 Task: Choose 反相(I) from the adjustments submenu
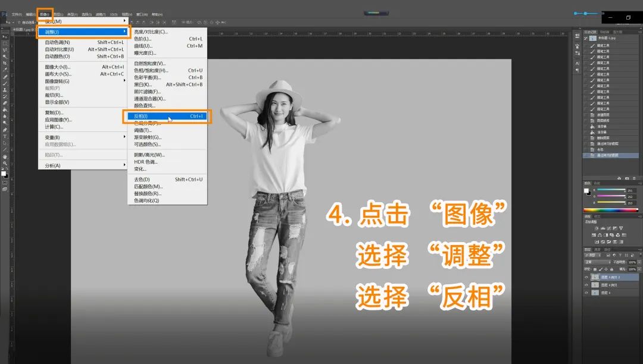click(x=167, y=117)
